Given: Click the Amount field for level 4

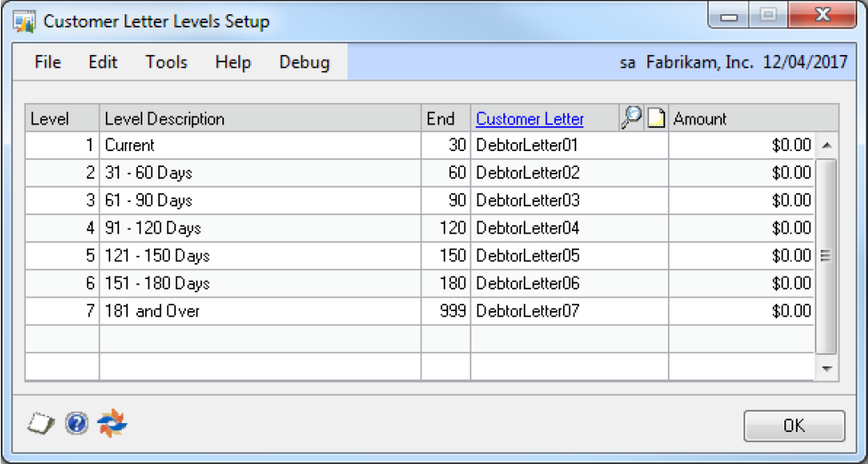Looking at the screenshot, I should coord(741,228).
